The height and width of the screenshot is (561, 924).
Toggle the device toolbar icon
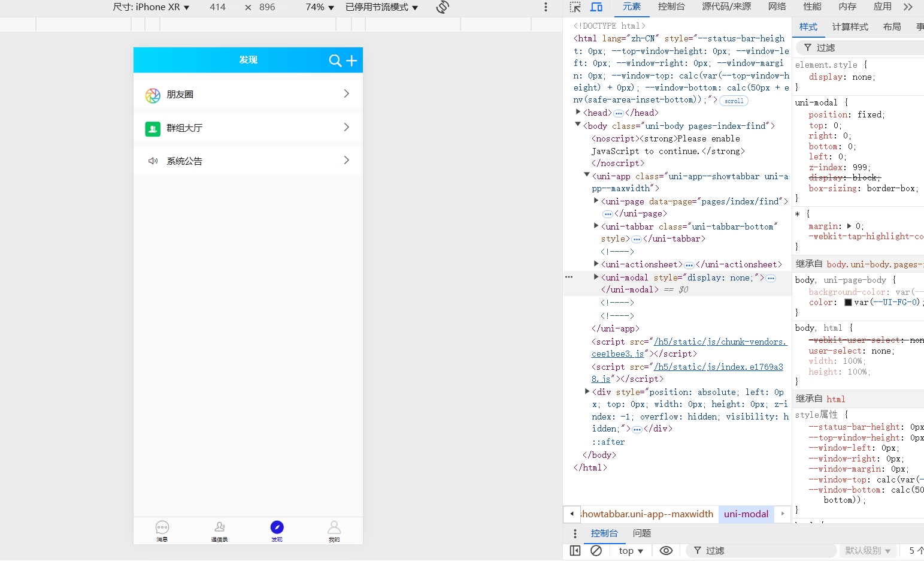(596, 7)
